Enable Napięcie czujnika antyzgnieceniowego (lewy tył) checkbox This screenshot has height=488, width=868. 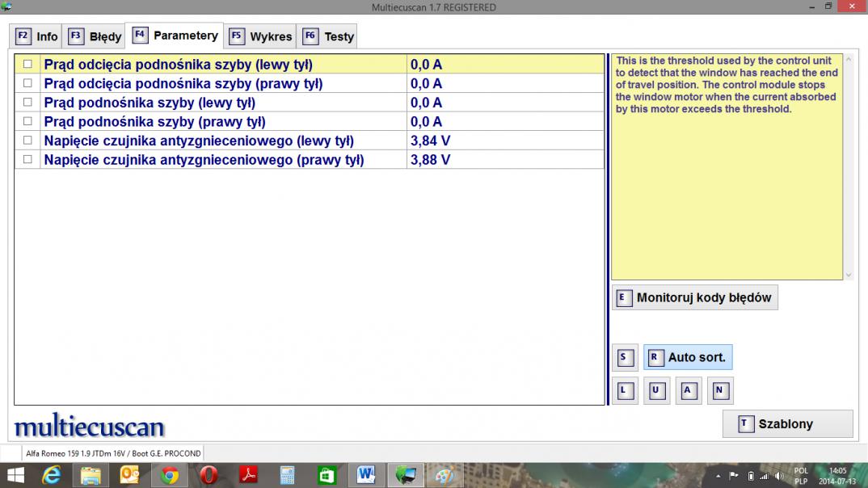pyautogui.click(x=27, y=141)
